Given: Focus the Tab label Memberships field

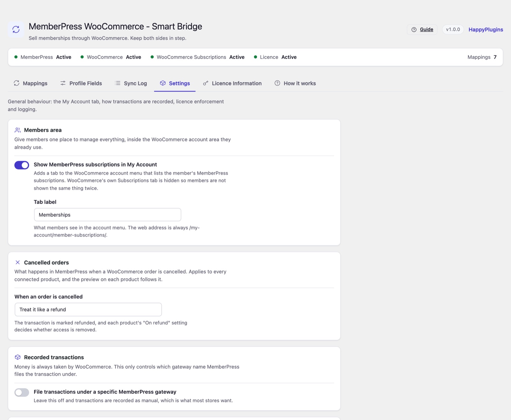Looking at the screenshot, I should (x=108, y=215).
